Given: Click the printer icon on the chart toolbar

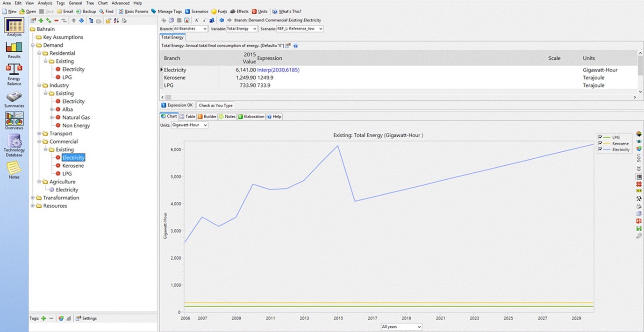Looking at the screenshot, I should 639,206.
